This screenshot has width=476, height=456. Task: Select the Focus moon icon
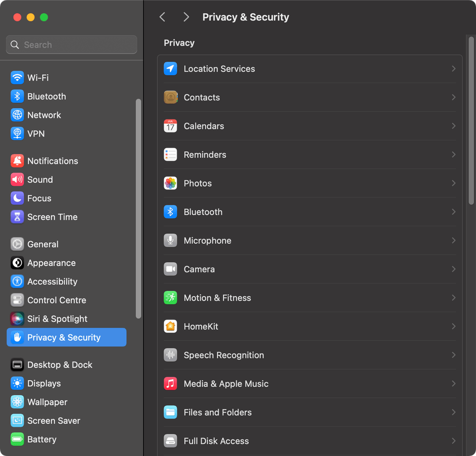(x=16, y=198)
